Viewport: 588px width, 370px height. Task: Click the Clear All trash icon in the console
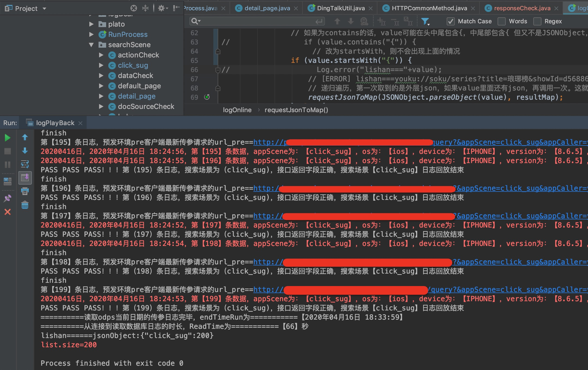pyautogui.click(x=25, y=205)
